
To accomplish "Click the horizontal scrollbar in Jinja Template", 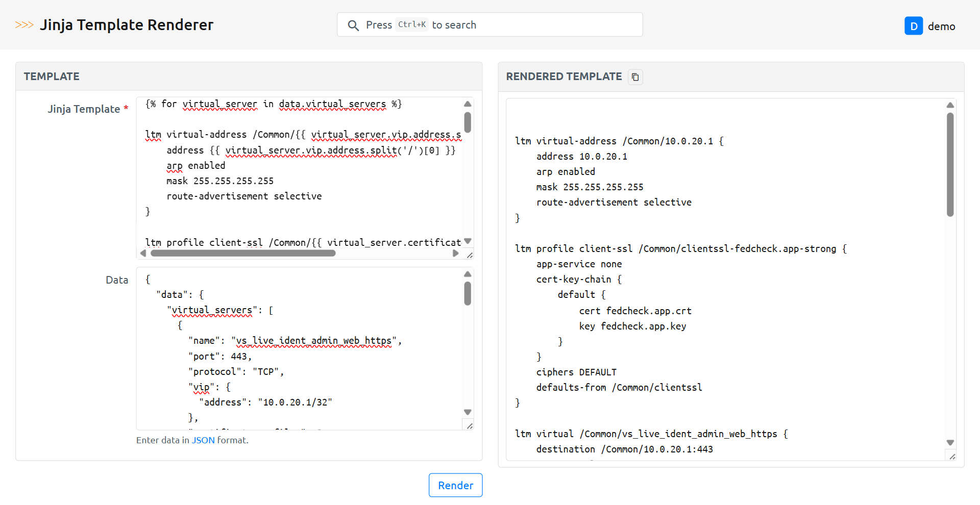I will [x=243, y=254].
